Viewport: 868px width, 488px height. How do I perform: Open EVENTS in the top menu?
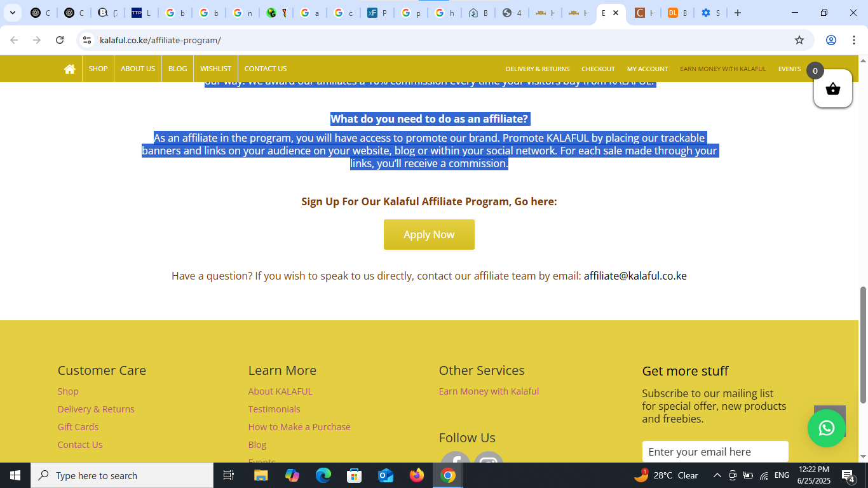point(789,69)
